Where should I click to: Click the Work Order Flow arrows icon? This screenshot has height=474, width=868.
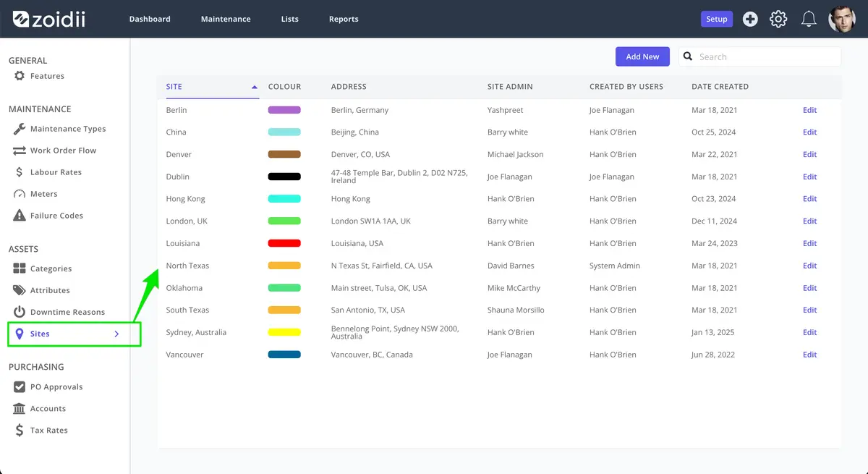click(19, 151)
